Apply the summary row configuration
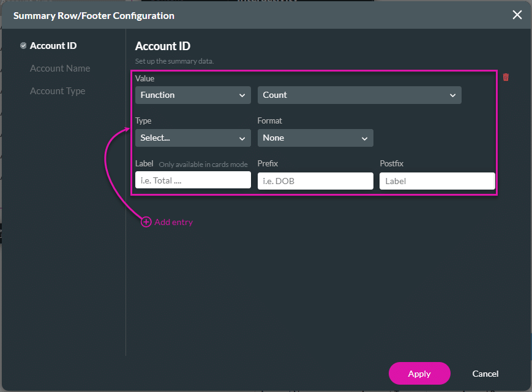Screen dimensions: 532x392 point(419,374)
